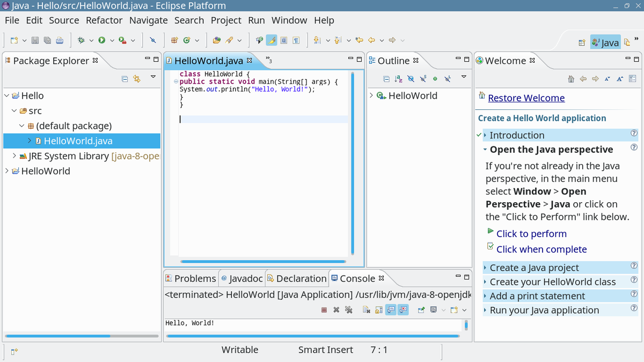Click the Open Perspective icon
This screenshot has height=362, width=644.
tap(582, 43)
